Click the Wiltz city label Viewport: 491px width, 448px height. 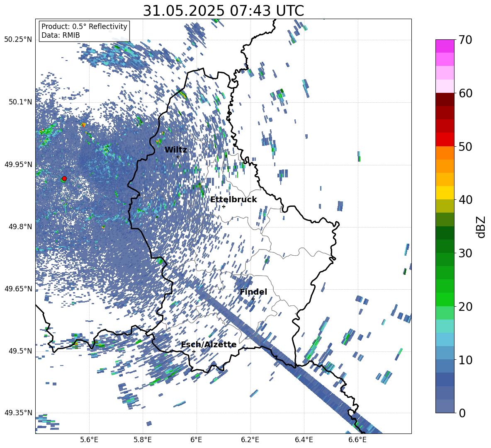(x=176, y=150)
